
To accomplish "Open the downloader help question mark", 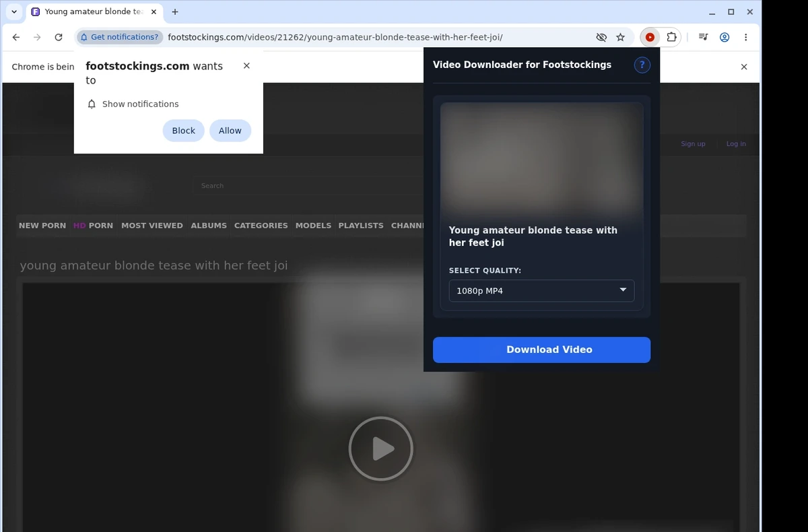I will pyautogui.click(x=642, y=65).
